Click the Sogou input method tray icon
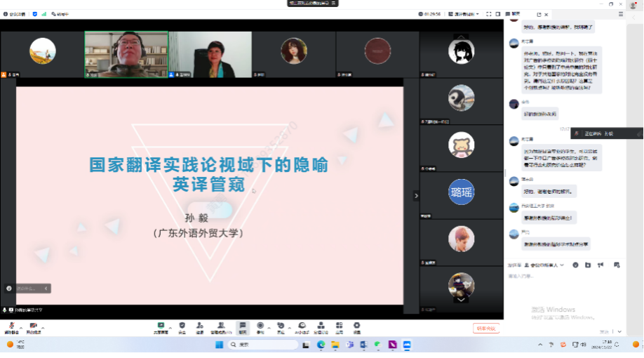This screenshot has width=644, height=358. click(x=563, y=345)
